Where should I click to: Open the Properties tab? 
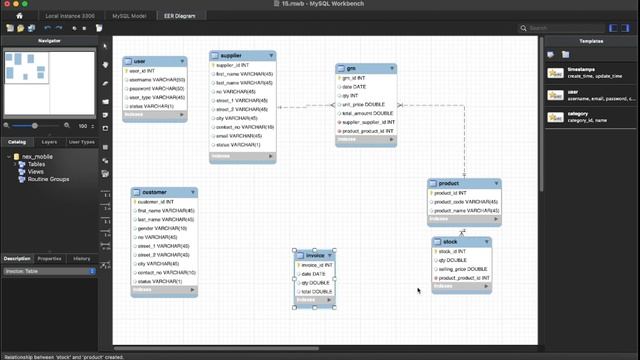pos(49,258)
